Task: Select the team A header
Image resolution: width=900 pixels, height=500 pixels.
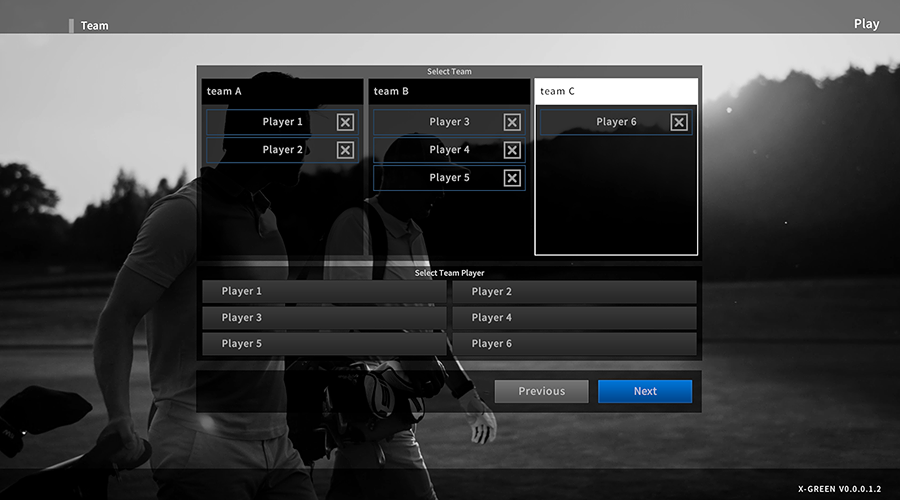Action: 282,91
